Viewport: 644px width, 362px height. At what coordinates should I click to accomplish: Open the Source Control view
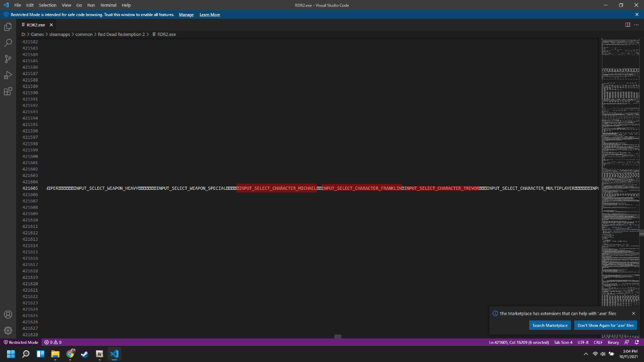coord(8,58)
